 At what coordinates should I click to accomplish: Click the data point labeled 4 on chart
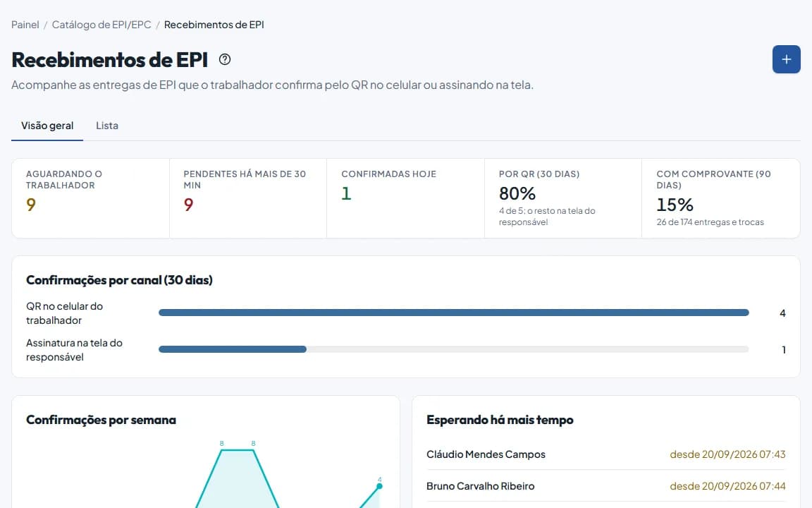point(380,486)
